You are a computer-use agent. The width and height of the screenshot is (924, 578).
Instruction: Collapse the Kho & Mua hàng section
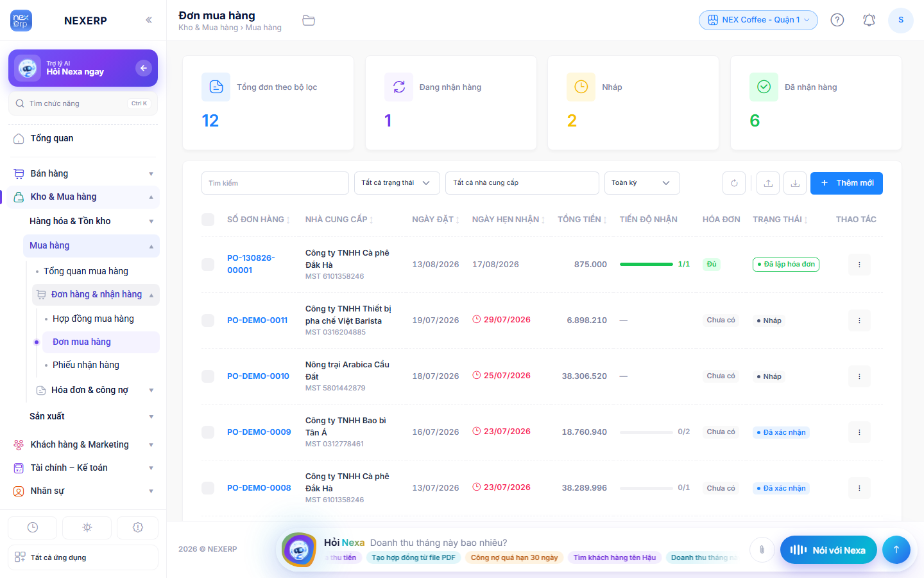83,197
